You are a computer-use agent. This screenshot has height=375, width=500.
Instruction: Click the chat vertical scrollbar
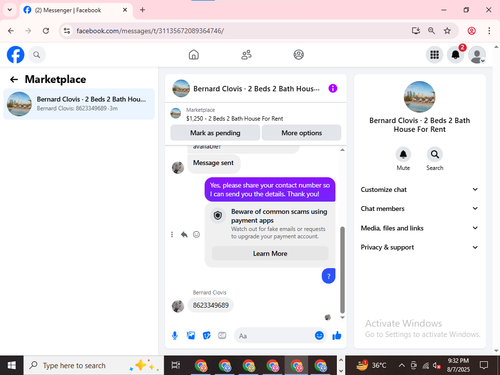pos(342,270)
